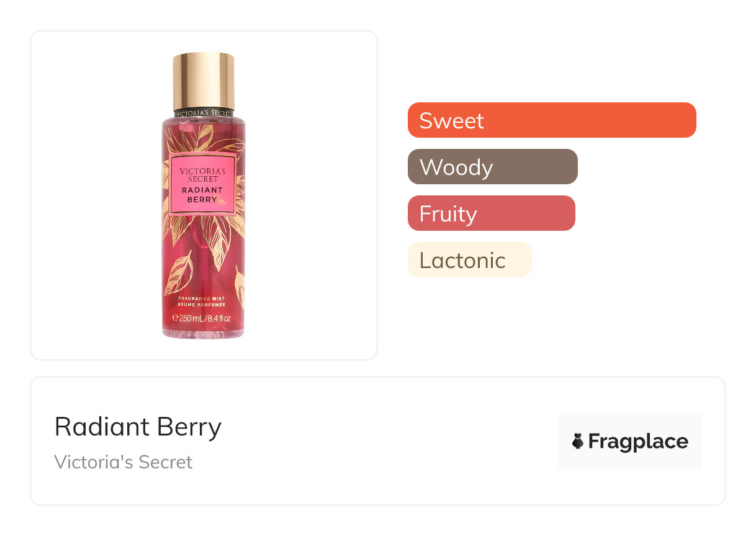Click the word Fruity inside the red bar

(448, 213)
